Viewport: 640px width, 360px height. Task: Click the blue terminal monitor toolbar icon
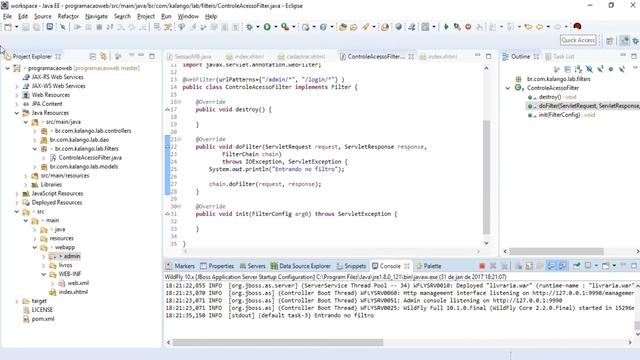point(49,27)
